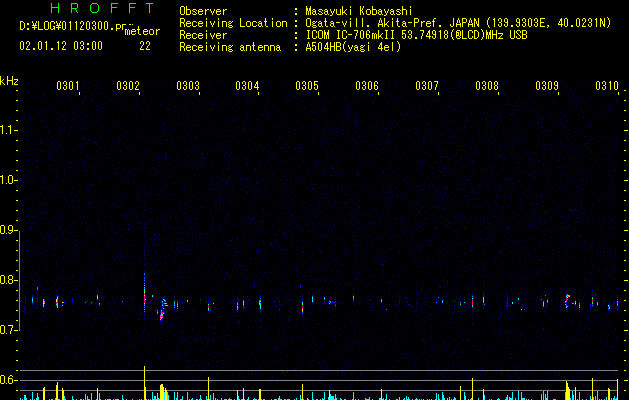This screenshot has width=629, height=400.
Task: Click the date stamp 02.01.12 03:00
Action: click(61, 46)
